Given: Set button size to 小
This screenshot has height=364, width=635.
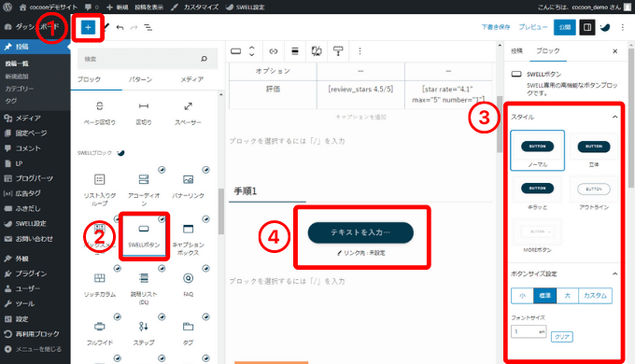Looking at the screenshot, I should coord(522,296).
